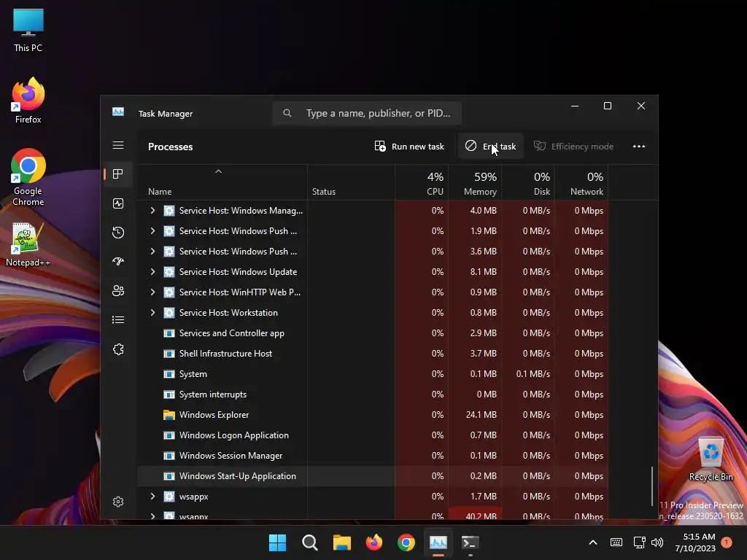Expand Service Host: Windows Update row
Viewport: 747px width, 560px height.
tap(152, 272)
